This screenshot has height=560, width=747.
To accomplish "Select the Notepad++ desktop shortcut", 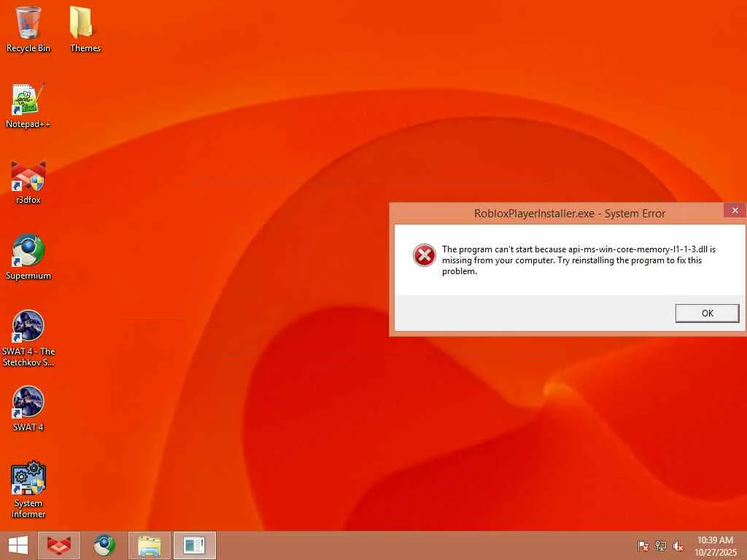I will click(28, 105).
